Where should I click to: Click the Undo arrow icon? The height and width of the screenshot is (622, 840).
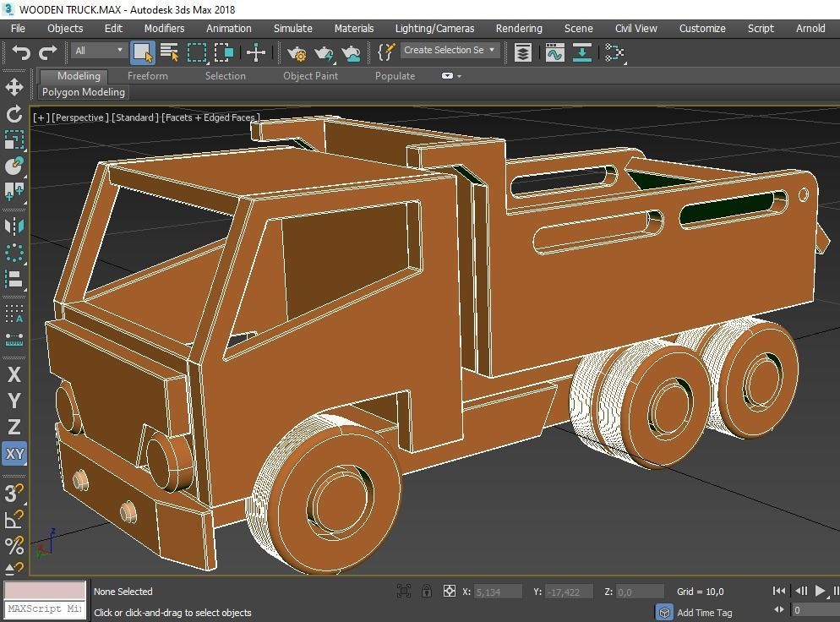click(x=21, y=52)
